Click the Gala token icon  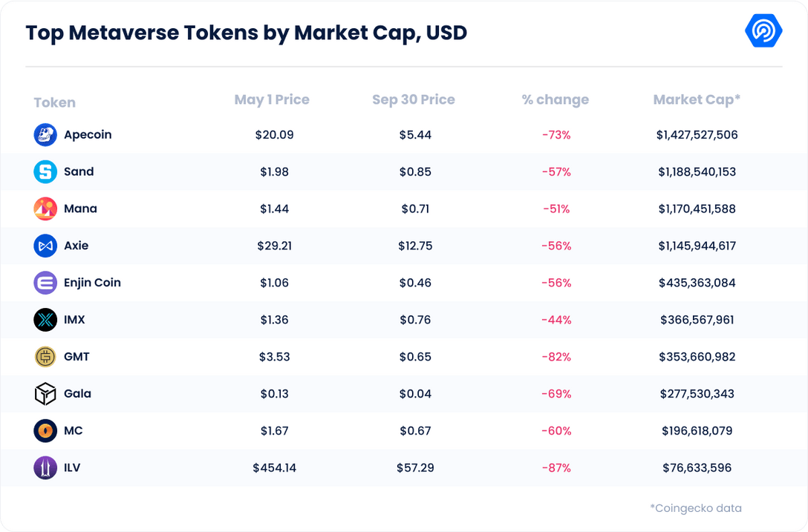(45, 394)
